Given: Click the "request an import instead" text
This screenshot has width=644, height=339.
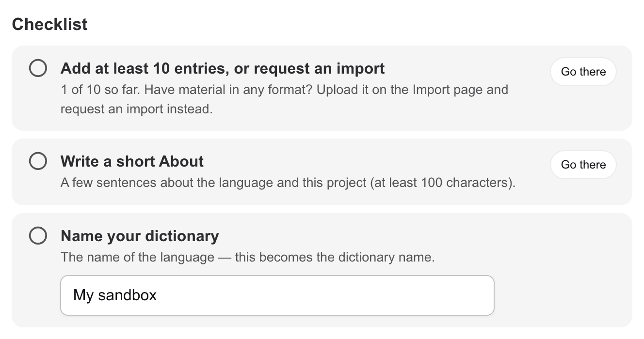Looking at the screenshot, I should pyautogui.click(x=136, y=109).
